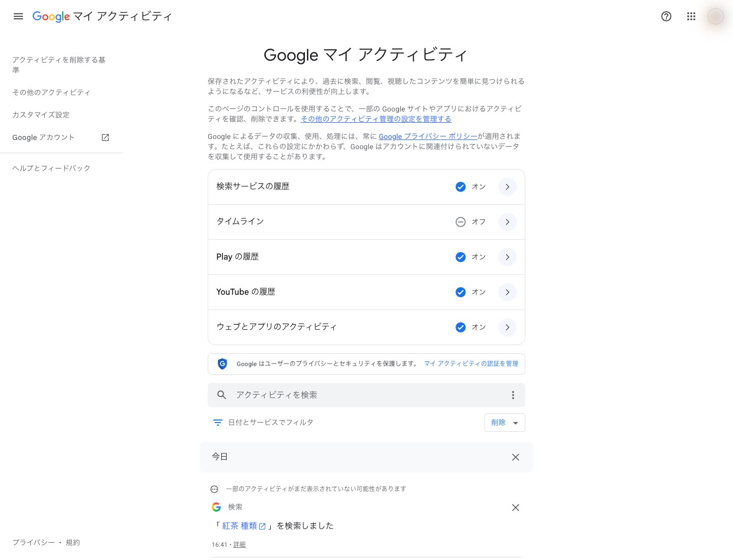Click the filter lines icon
Screen dimensions: 733x560
click(x=218, y=423)
